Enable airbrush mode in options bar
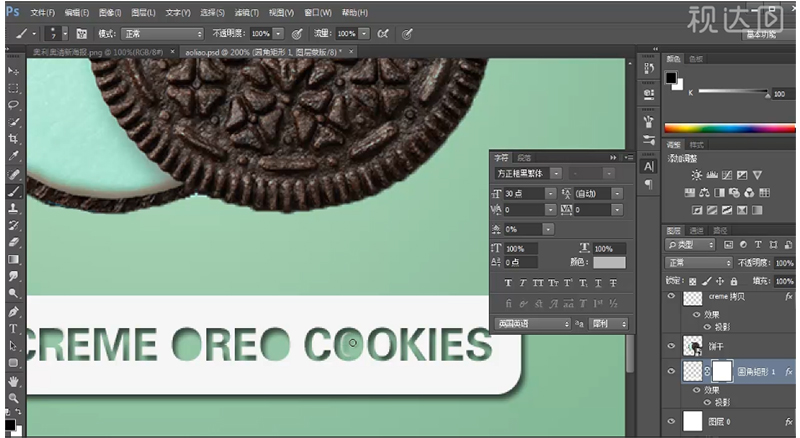 [x=383, y=34]
